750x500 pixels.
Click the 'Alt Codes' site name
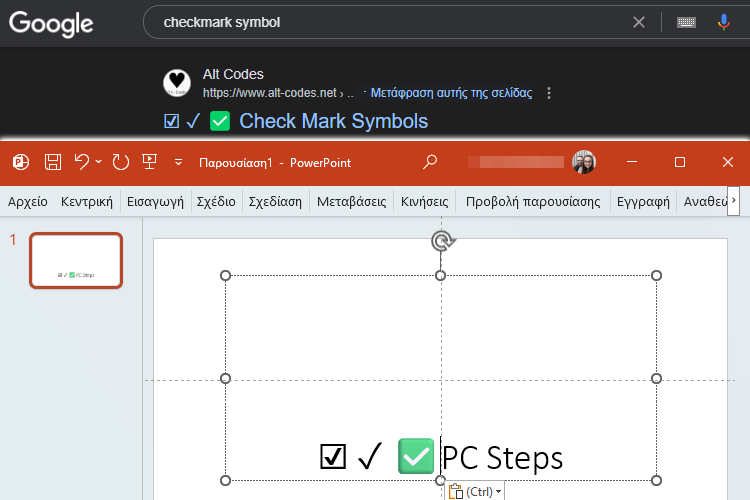[233, 74]
